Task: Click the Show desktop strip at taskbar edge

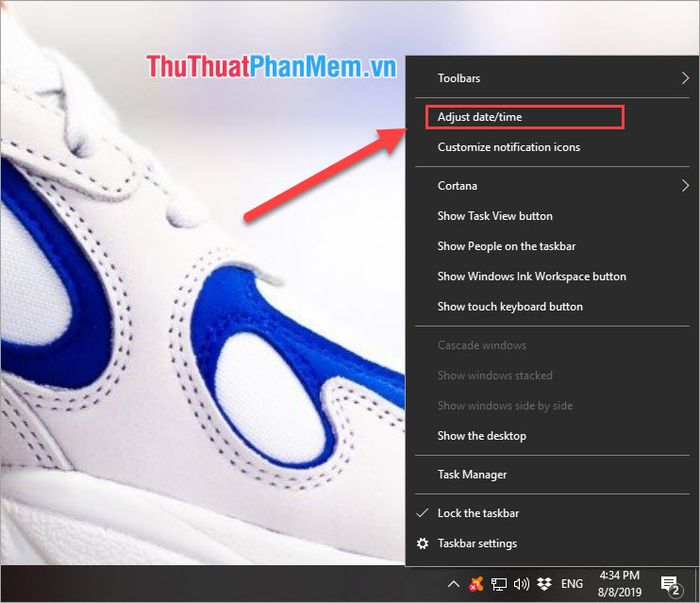Action: tap(697, 584)
